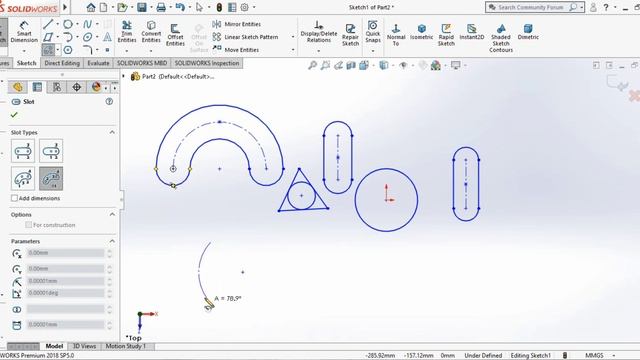Click the Search Community Forum field
This screenshot has height=360, width=640.
pyautogui.click(x=532, y=7)
